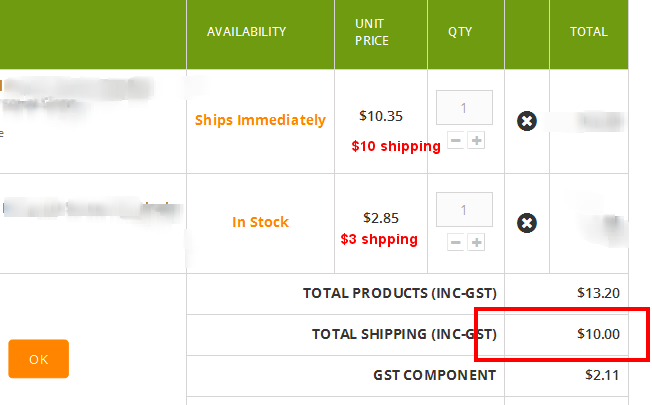The height and width of the screenshot is (405, 652).
Task: Click the $13.20 total products amount
Action: [598, 293]
